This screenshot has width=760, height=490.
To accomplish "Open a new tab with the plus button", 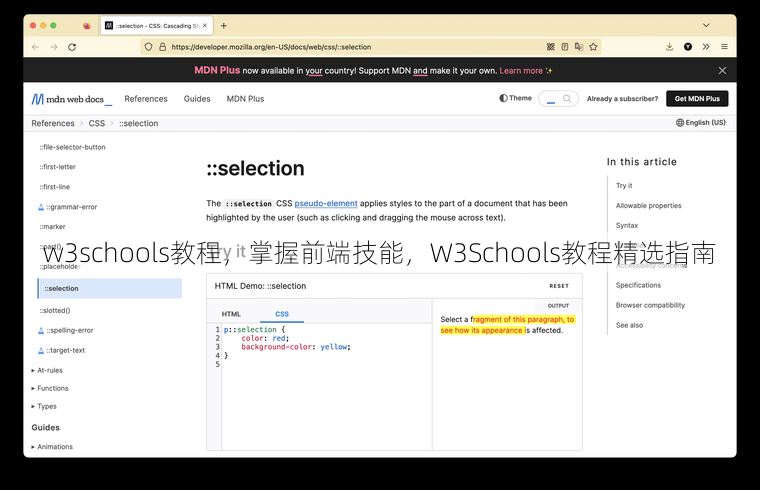I will tap(223, 26).
